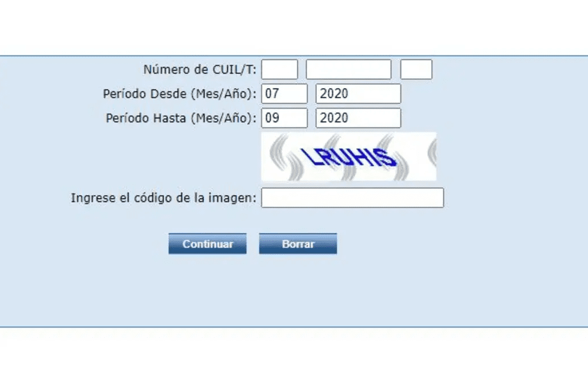Click the Período Desde month field showing 07

pyautogui.click(x=284, y=93)
